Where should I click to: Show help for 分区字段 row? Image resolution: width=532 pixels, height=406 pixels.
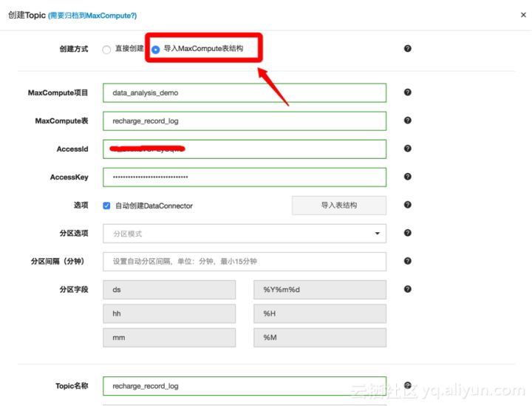(407, 289)
